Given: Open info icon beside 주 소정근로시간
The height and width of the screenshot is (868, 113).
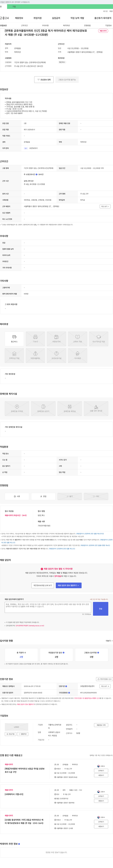Looking at the screenshot, I should click(x=36, y=175).
